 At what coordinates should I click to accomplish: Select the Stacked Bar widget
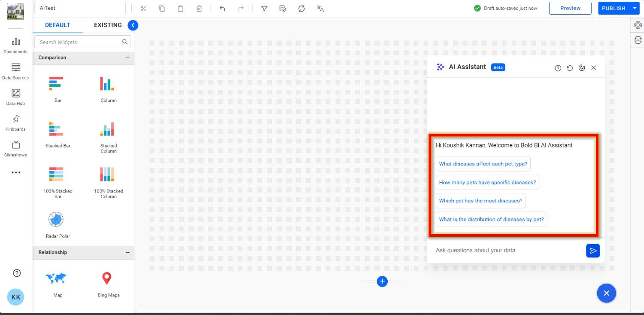[58, 135]
